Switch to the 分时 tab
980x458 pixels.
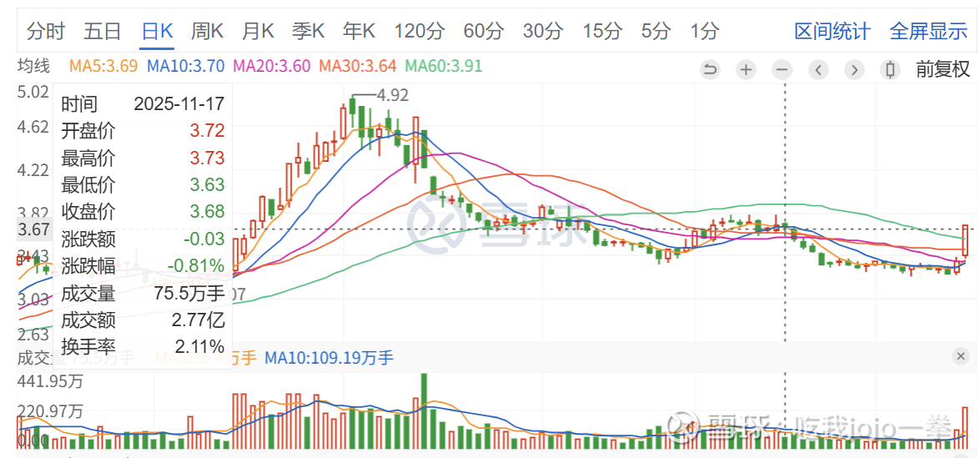point(46,32)
